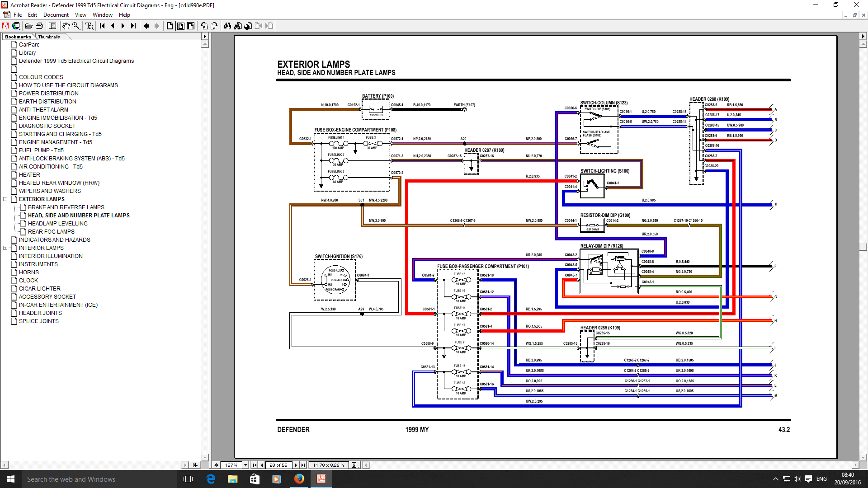The image size is (868, 488).
Task: Collapse the EXTERIOR LAMPS bookmark
Action: (5, 199)
